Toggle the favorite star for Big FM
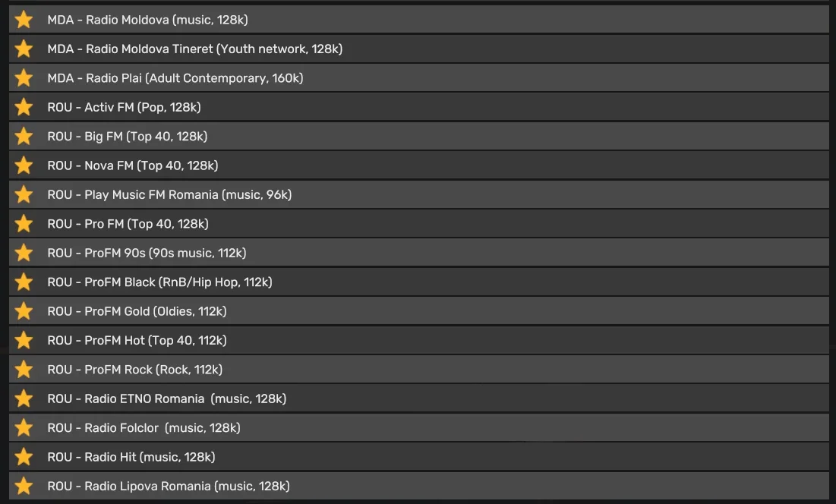This screenshot has height=504, width=836. coord(24,137)
